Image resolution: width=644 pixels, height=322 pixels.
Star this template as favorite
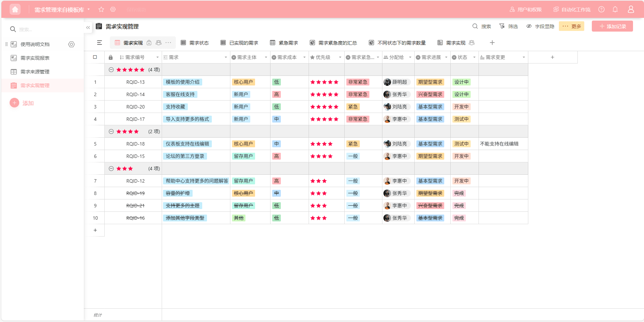click(101, 9)
